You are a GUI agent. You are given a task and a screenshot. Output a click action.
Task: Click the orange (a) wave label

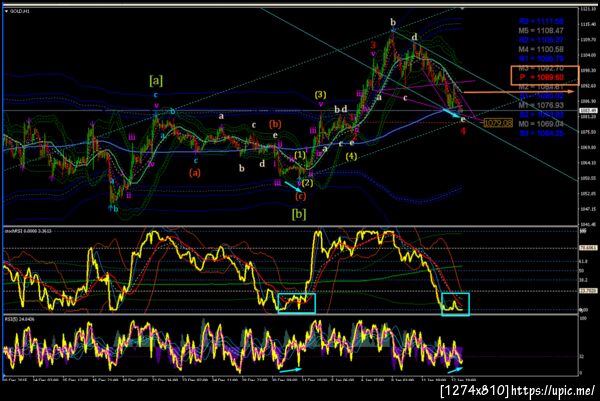point(195,173)
